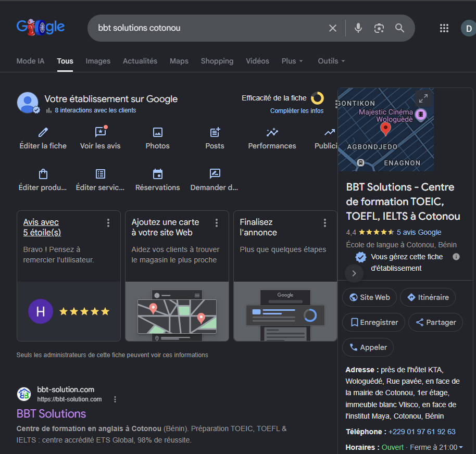Click the magnifying glass search icon
The width and height of the screenshot is (476, 454).
pyautogui.click(x=399, y=28)
